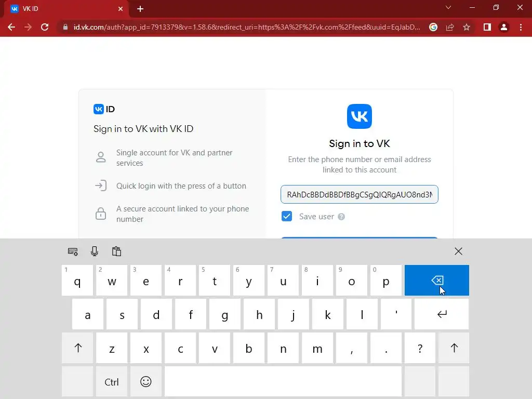
Task: Tap the a key
Action: 87,314
